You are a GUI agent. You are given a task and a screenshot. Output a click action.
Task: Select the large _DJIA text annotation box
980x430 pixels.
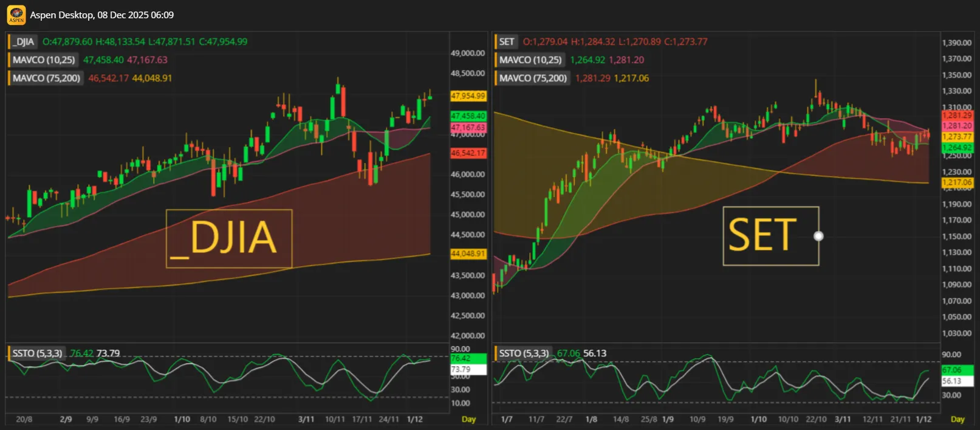point(229,238)
